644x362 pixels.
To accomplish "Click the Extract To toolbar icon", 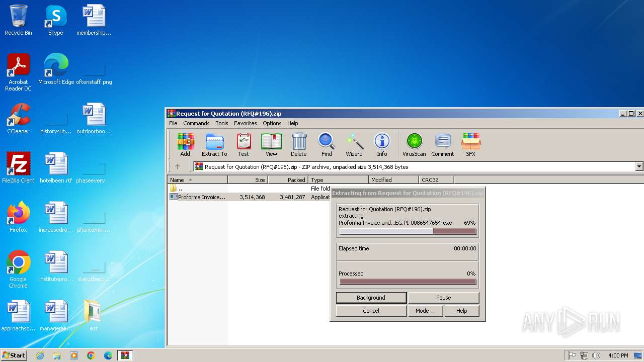I will tap(214, 145).
